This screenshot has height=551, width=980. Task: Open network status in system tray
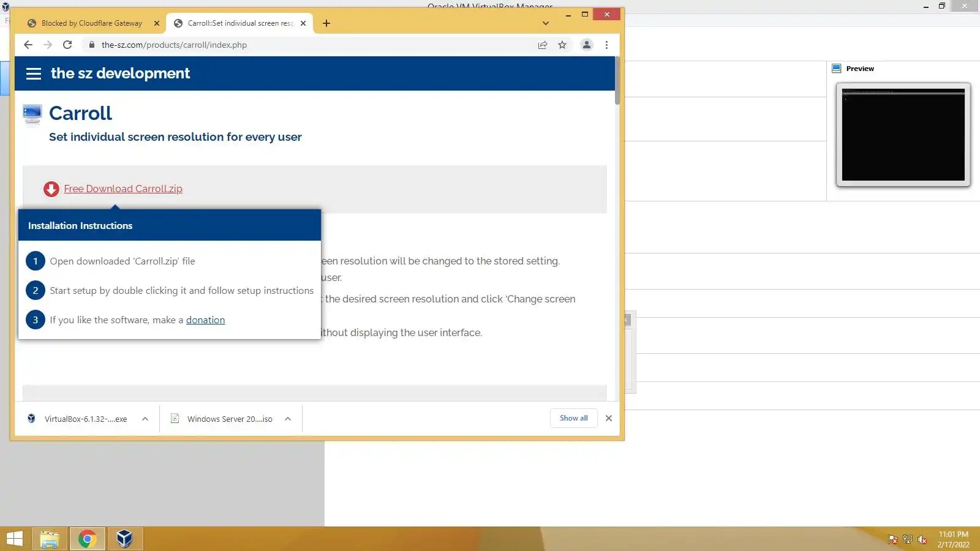click(x=908, y=539)
